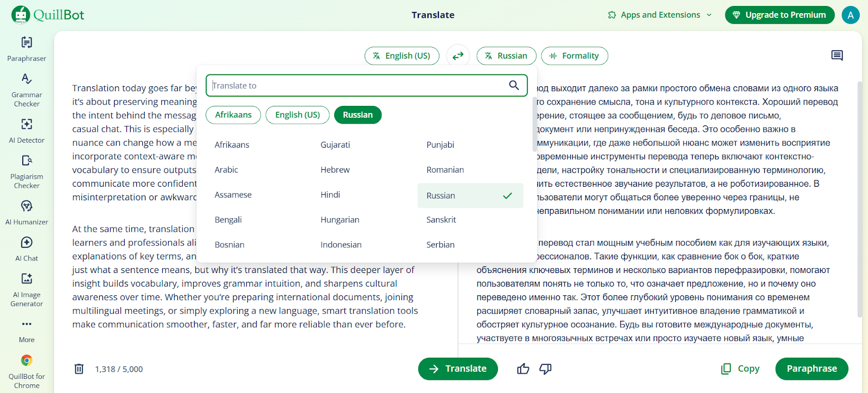This screenshot has width=868, height=393.
Task: Open the English (US) source language dropdown
Action: click(x=402, y=55)
